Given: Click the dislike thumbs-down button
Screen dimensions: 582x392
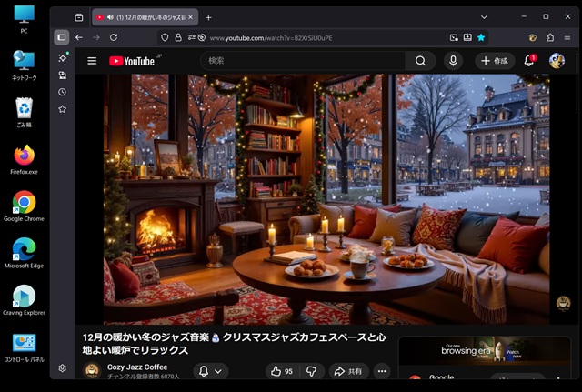Looking at the screenshot, I should [311, 371].
